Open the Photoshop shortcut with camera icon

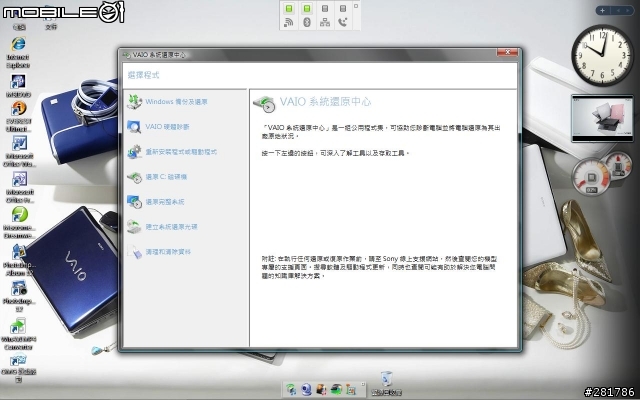[19, 296]
